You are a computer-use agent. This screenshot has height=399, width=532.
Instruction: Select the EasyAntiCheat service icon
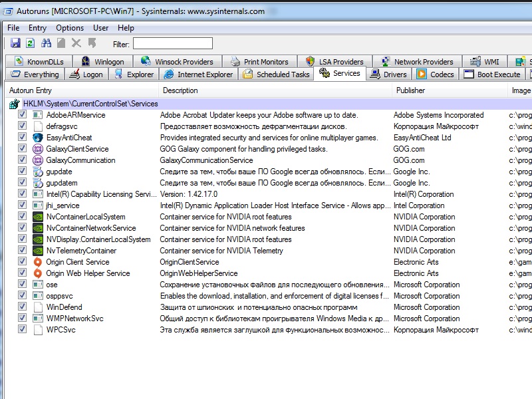(x=38, y=138)
